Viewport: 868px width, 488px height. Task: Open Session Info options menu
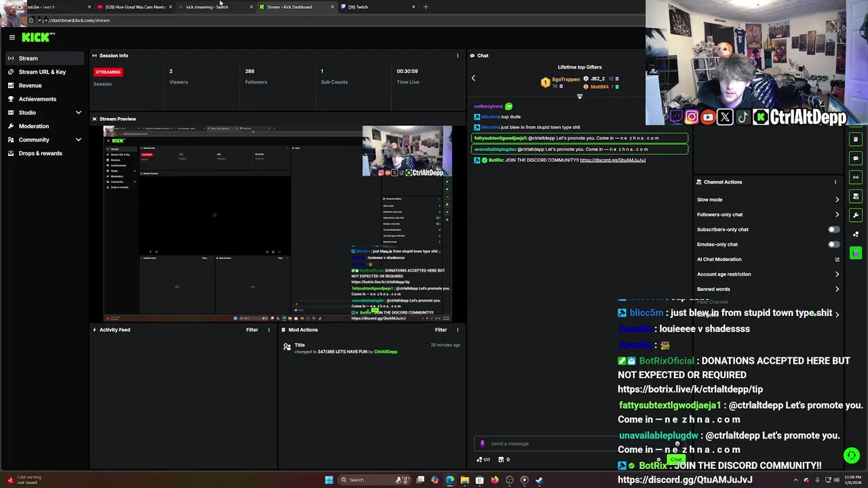458,56
